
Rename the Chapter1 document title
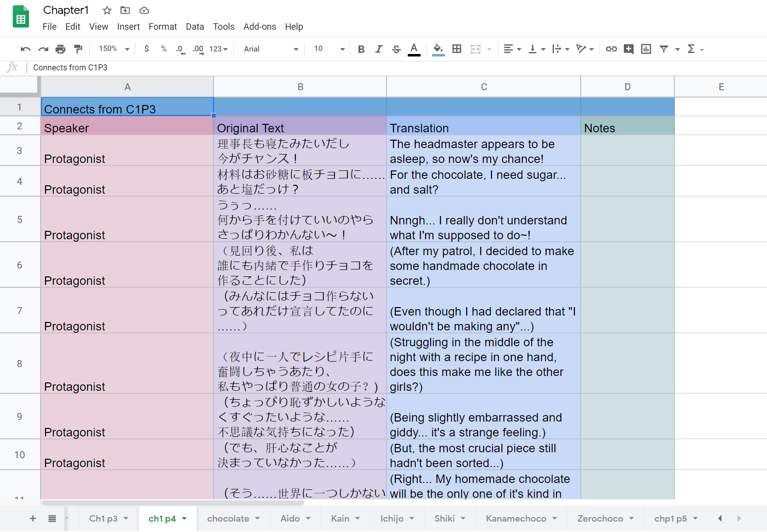(66, 10)
